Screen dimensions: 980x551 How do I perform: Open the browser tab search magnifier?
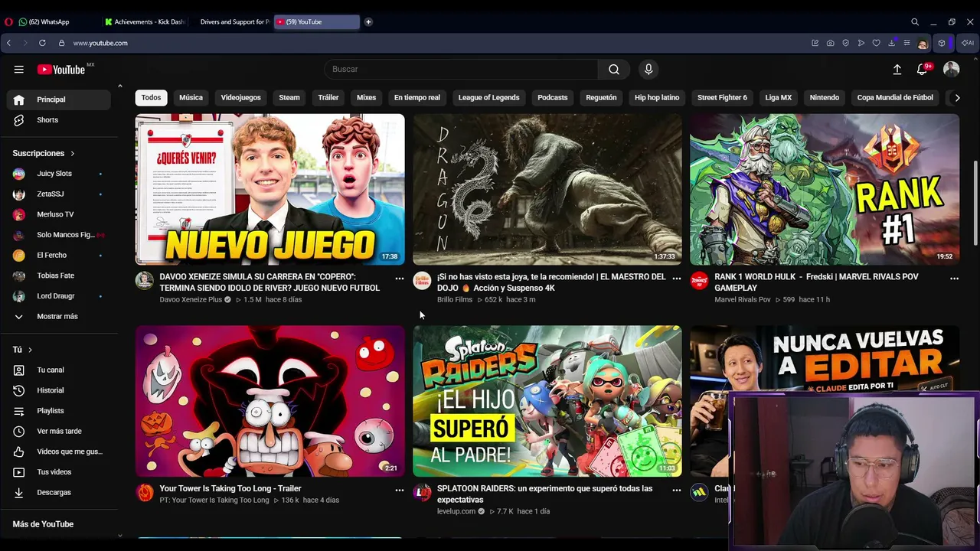915,22
